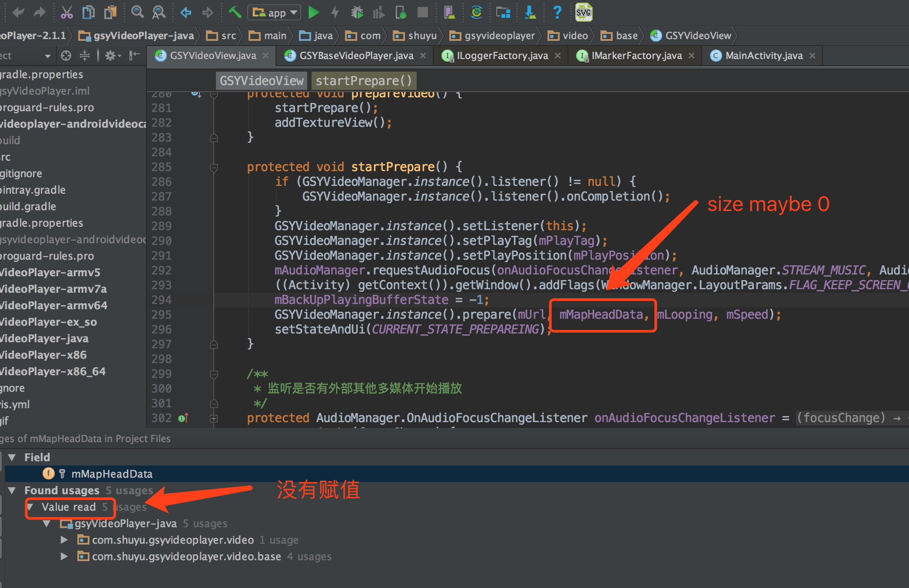Collapse the gsyVideoPlayer-java usages node
The width and height of the screenshot is (909, 588).
click(x=46, y=523)
